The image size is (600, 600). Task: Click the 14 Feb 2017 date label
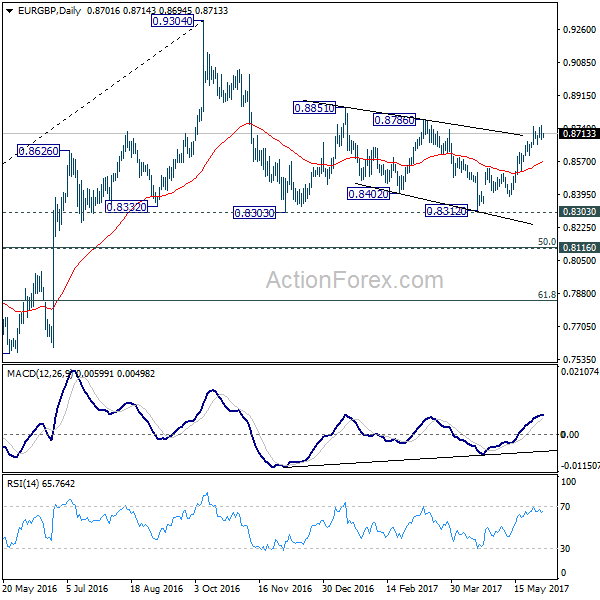412,589
